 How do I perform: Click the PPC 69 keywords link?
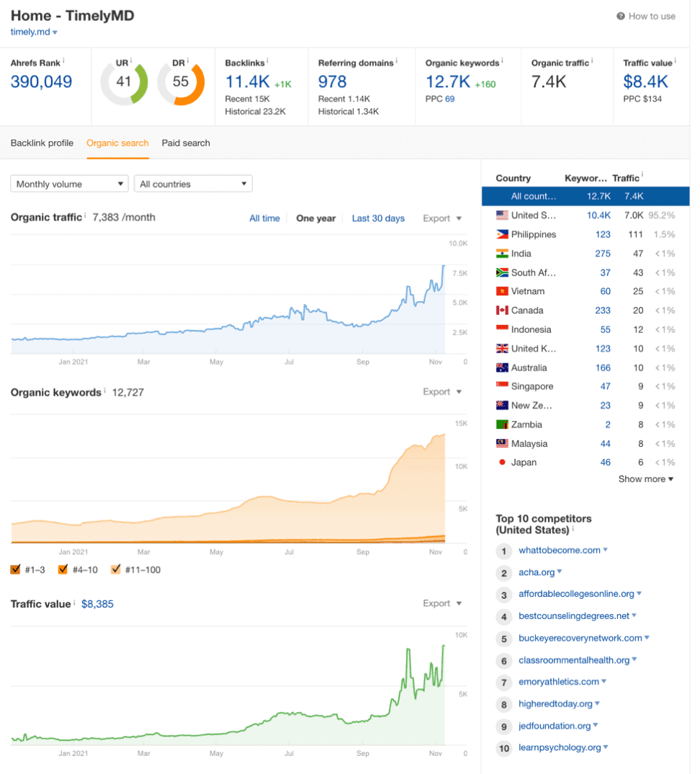click(450, 99)
